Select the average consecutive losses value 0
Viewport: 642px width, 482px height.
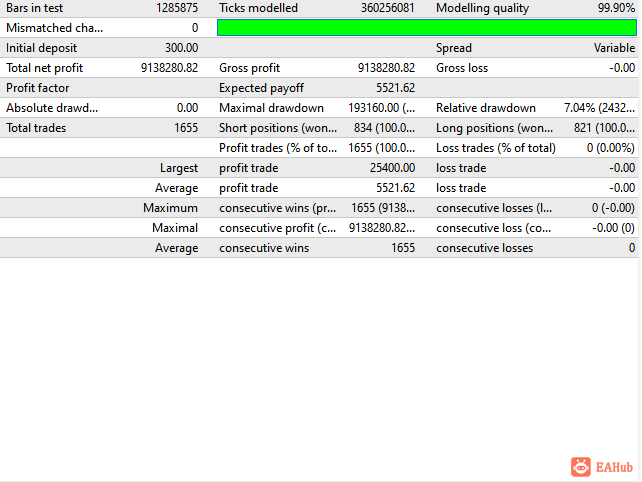pos(632,249)
